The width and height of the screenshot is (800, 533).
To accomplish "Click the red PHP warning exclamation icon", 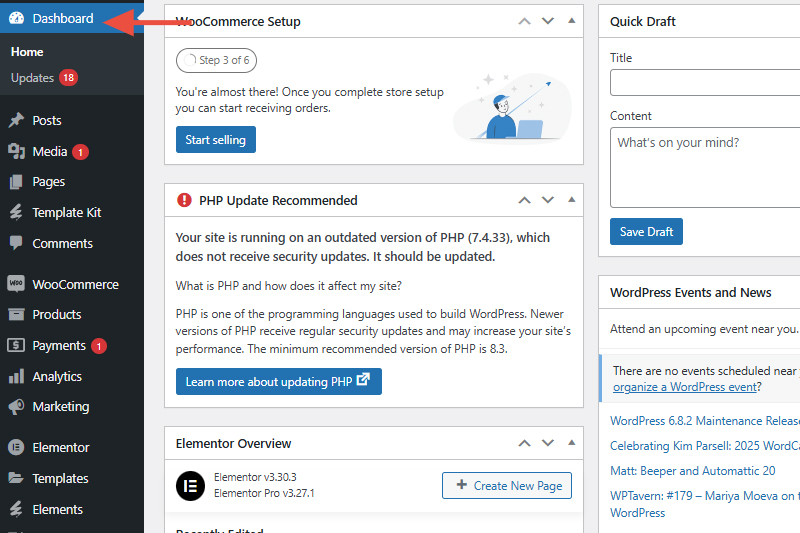I will pos(184,200).
